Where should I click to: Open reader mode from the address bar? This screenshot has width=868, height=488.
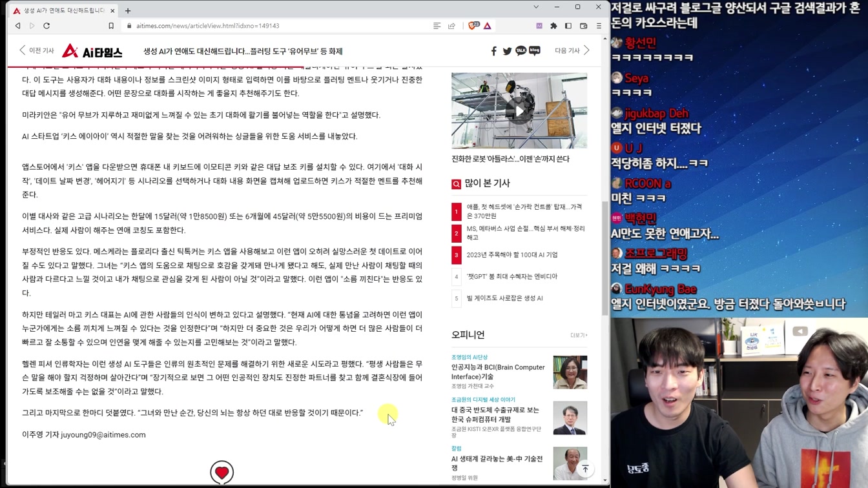pyautogui.click(x=437, y=26)
